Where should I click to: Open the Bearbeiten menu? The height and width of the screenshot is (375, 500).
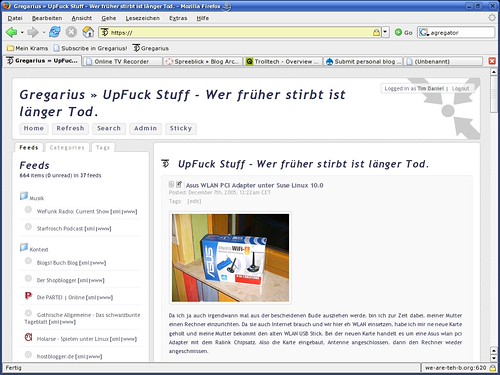(47, 18)
